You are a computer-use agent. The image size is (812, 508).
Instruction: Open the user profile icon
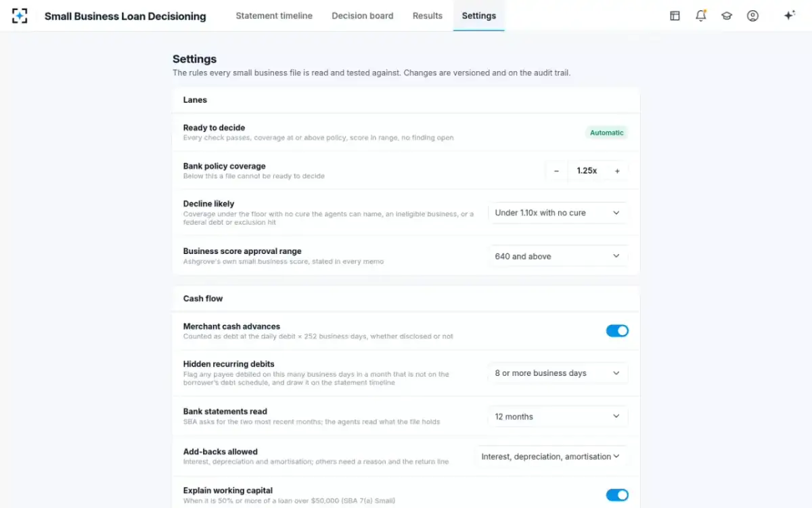click(x=752, y=16)
